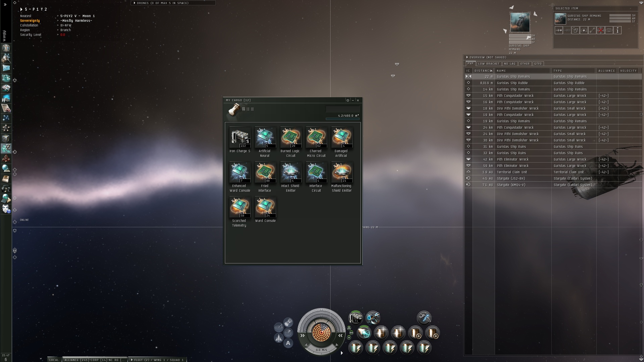
Task: Set ship speed on the 0.0 M/S gauge
Action: pyautogui.click(x=321, y=350)
